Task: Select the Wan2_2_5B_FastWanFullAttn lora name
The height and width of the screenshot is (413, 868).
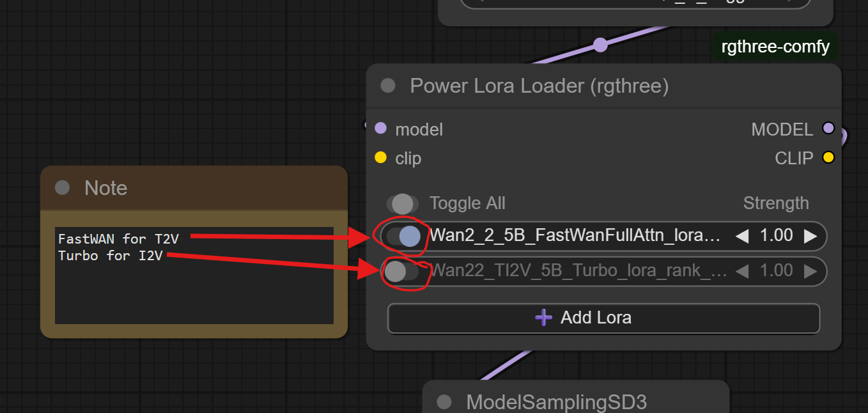Action: (575, 237)
